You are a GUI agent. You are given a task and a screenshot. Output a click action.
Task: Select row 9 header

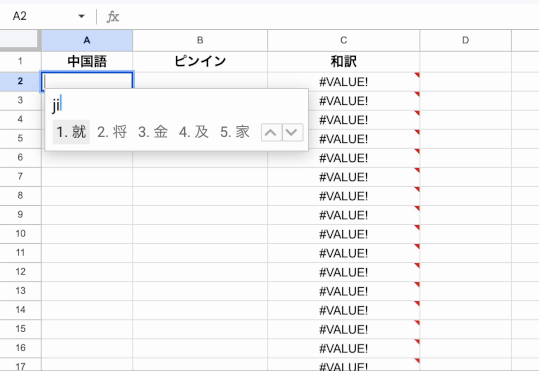[x=20, y=215]
